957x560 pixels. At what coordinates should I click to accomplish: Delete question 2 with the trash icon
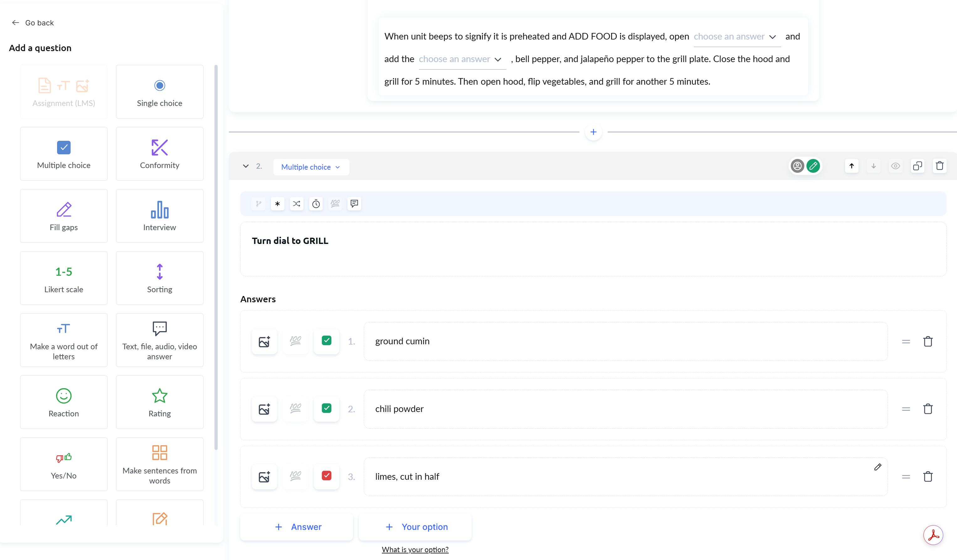pyautogui.click(x=940, y=166)
